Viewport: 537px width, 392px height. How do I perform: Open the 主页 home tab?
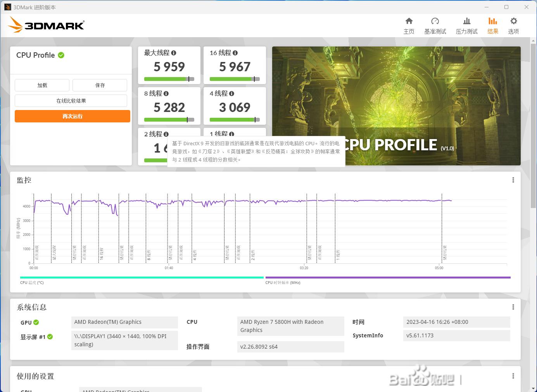409,26
